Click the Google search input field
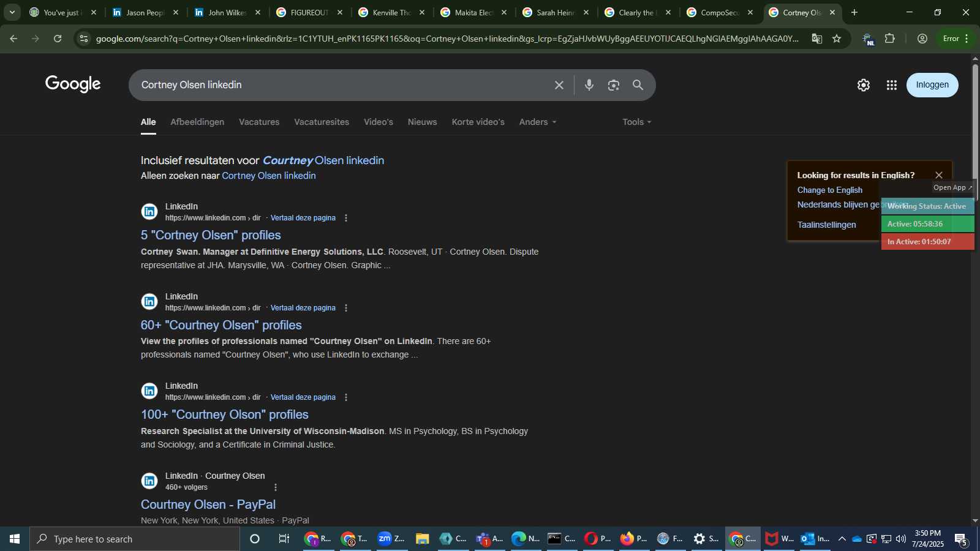Screen dimensions: 980x551 pyautogui.click(x=343, y=85)
